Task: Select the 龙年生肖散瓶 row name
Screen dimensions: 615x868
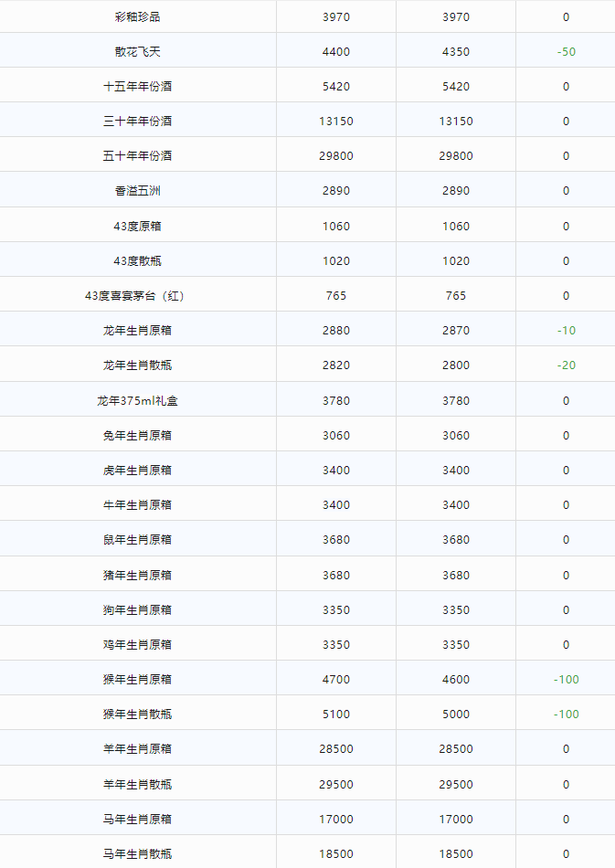Action: [x=137, y=365]
